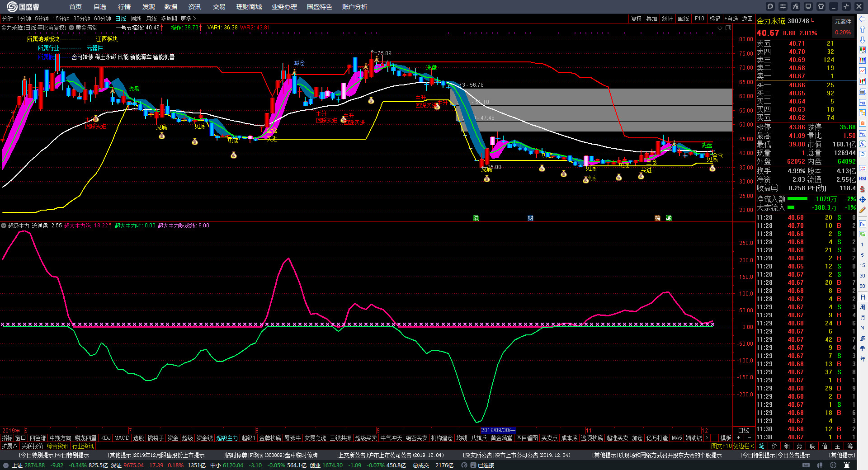Open 多周期 multi-period dropdown
Viewport: 868px width, 470px height.
pyautogui.click(x=169, y=19)
